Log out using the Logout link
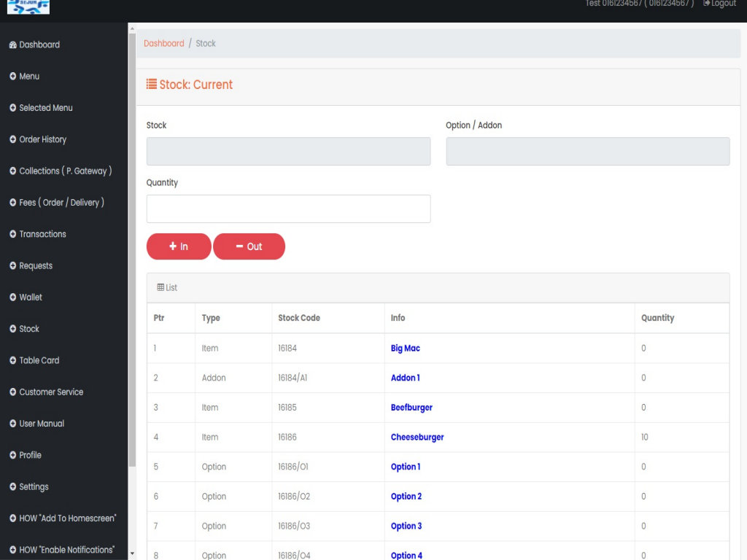 719,4
